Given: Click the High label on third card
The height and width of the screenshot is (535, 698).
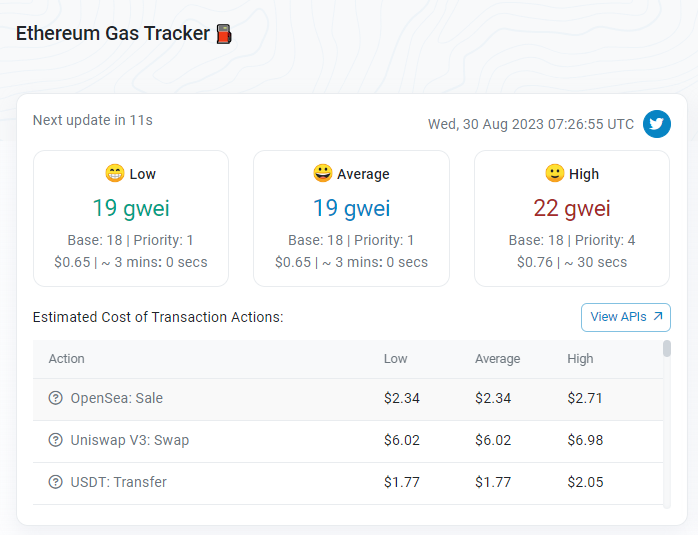Looking at the screenshot, I should click(x=584, y=174).
